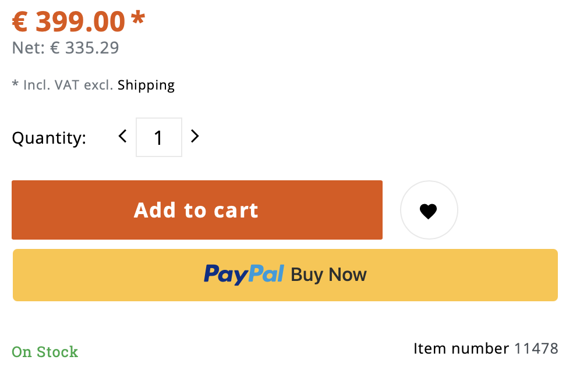Image resolution: width=580 pixels, height=392 pixels.
Task: Click the net amount € 335.29
Action: (84, 48)
